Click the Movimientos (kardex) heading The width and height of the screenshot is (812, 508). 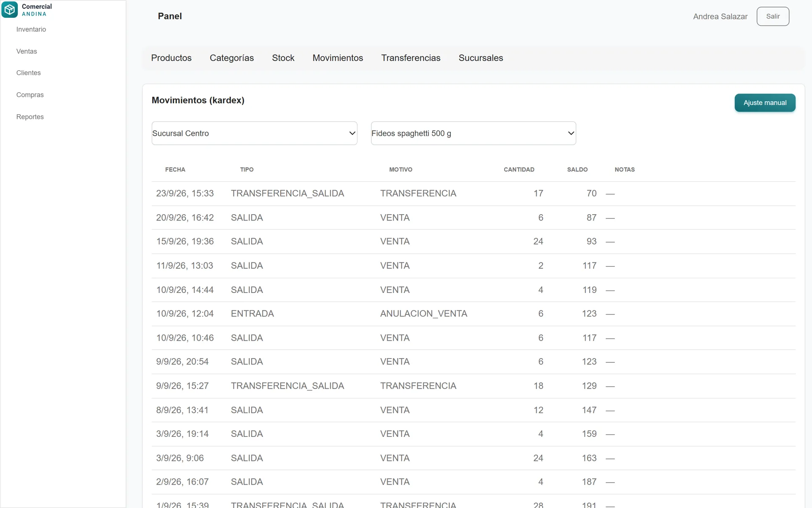coord(198,100)
